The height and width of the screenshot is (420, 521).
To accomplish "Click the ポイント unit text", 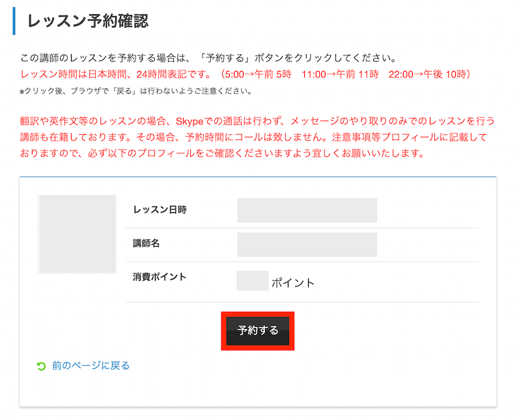I will point(292,283).
